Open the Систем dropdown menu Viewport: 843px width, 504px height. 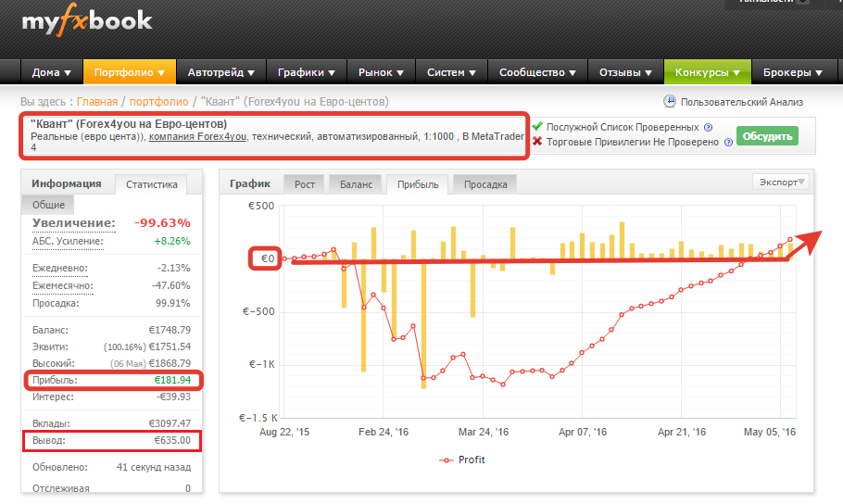click(x=452, y=72)
